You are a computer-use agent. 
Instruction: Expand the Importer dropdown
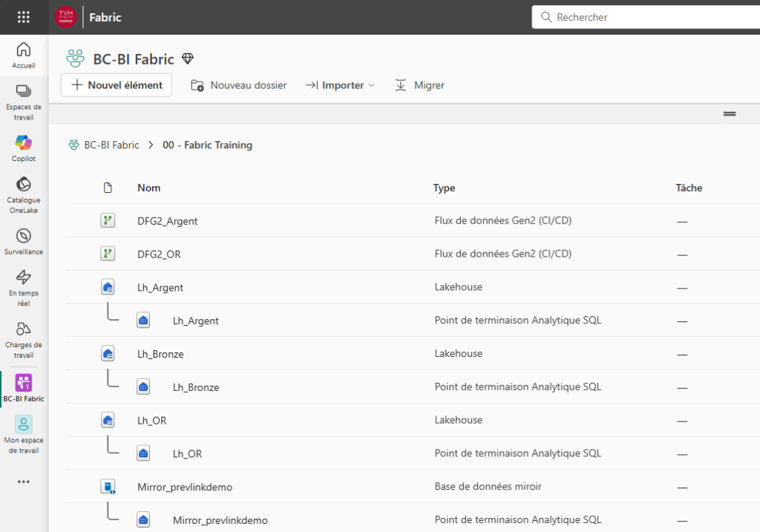[x=340, y=85]
